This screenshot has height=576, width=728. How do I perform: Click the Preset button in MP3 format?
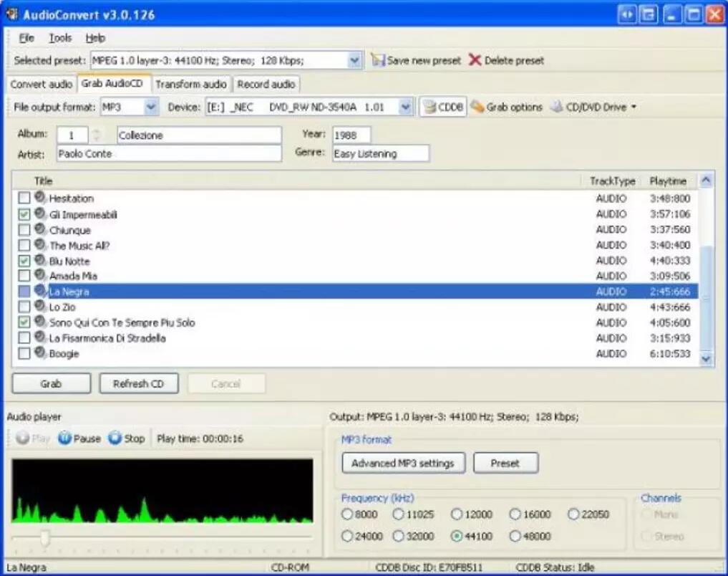point(505,463)
